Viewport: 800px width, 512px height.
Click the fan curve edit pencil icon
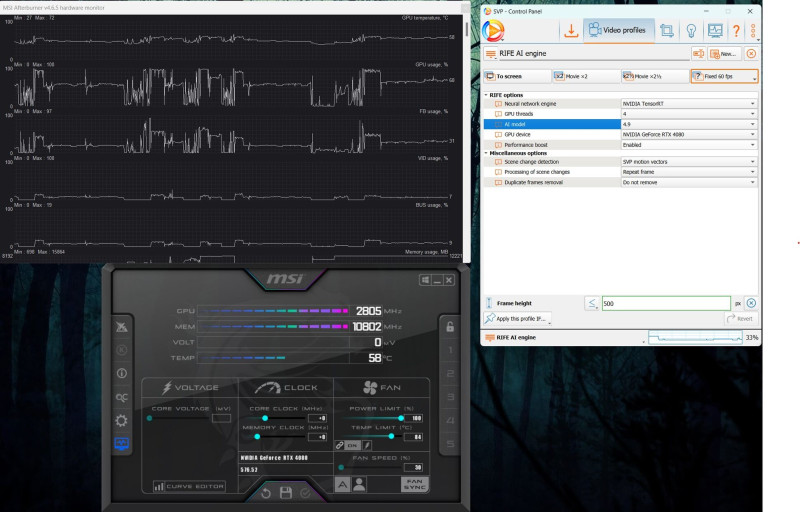click(367, 445)
